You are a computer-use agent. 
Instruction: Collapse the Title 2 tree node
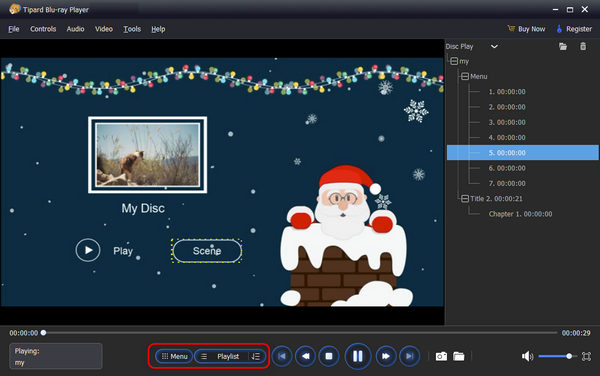[465, 199]
